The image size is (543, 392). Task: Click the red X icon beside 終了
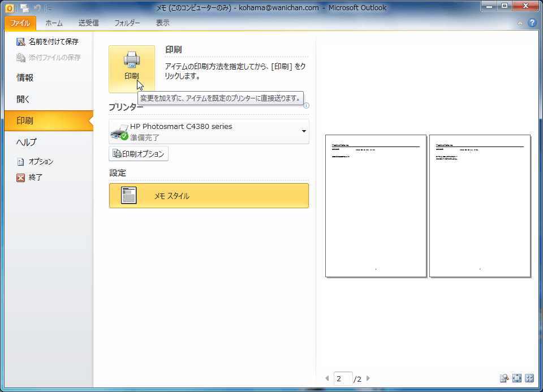click(x=21, y=178)
